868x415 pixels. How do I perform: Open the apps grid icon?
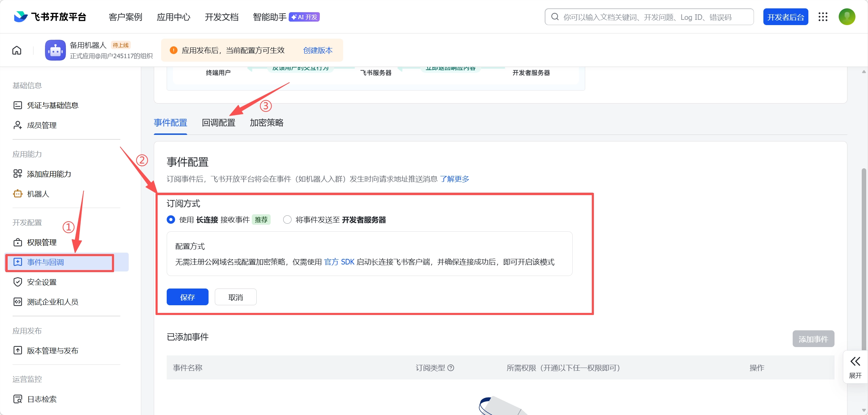tap(823, 17)
